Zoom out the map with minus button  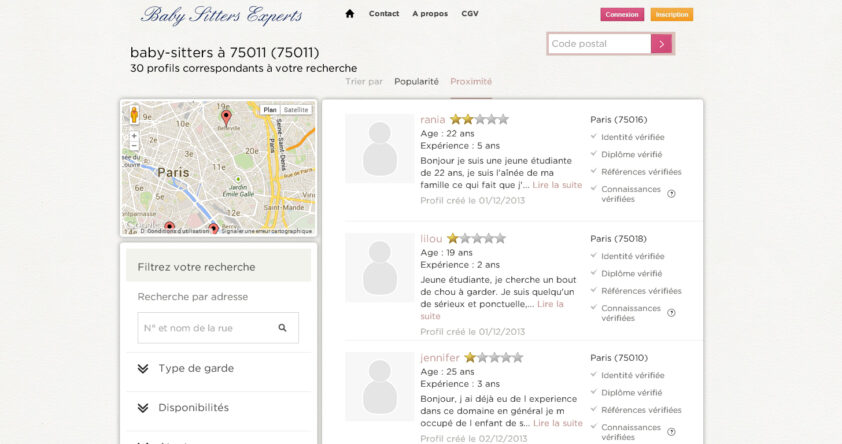(x=134, y=146)
